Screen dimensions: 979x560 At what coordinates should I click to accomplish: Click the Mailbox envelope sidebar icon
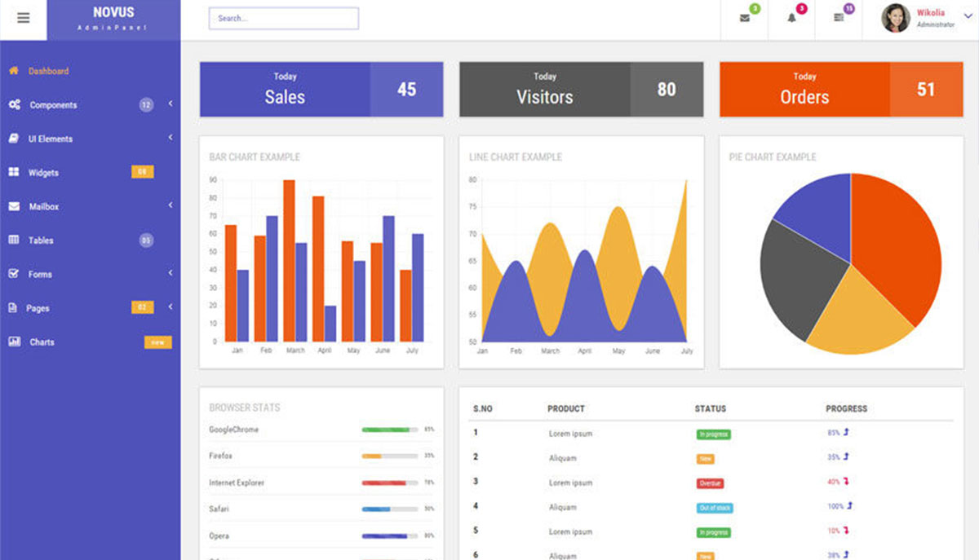(14, 206)
